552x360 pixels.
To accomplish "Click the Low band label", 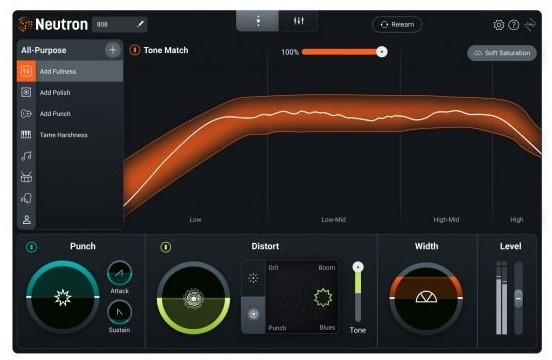I will coord(195,220).
